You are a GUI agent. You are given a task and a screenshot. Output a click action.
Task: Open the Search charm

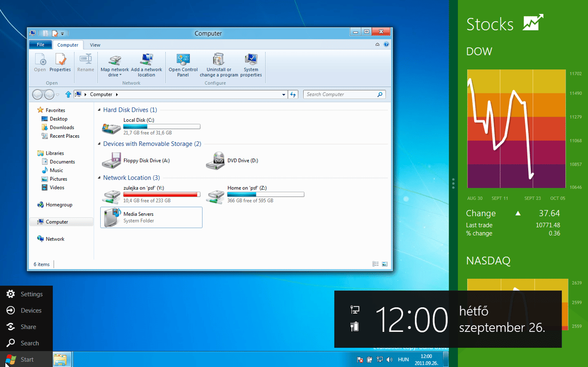(26, 343)
